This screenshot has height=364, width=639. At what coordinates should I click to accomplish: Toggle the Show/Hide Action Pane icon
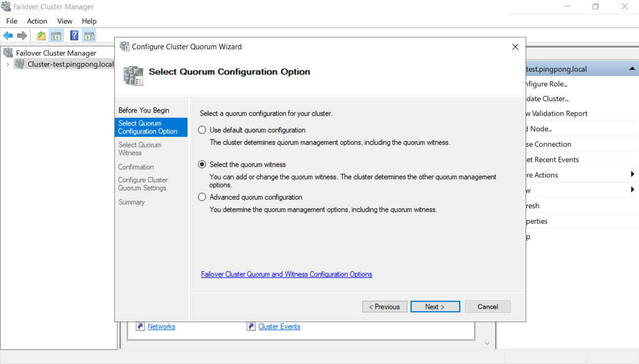(x=89, y=35)
